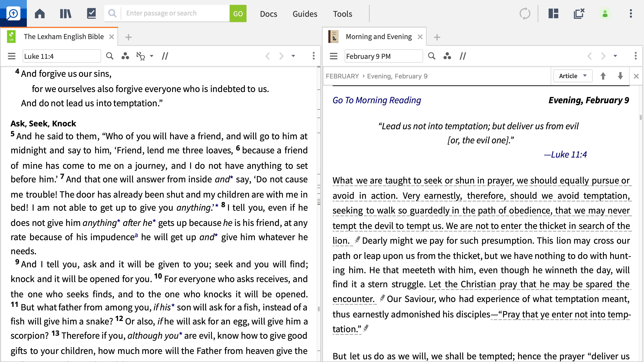Search inside the Morning and Evening panel
Screen dimensions: 644x362
[432, 56]
